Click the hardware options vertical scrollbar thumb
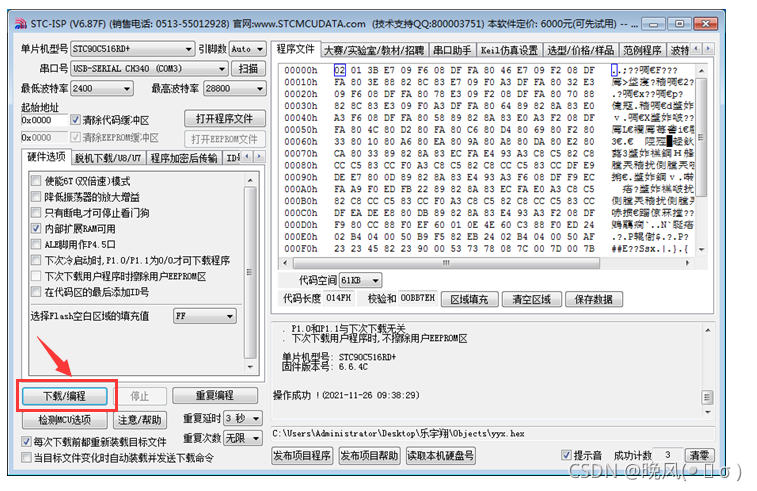This screenshot has width=757, height=491. [250, 273]
